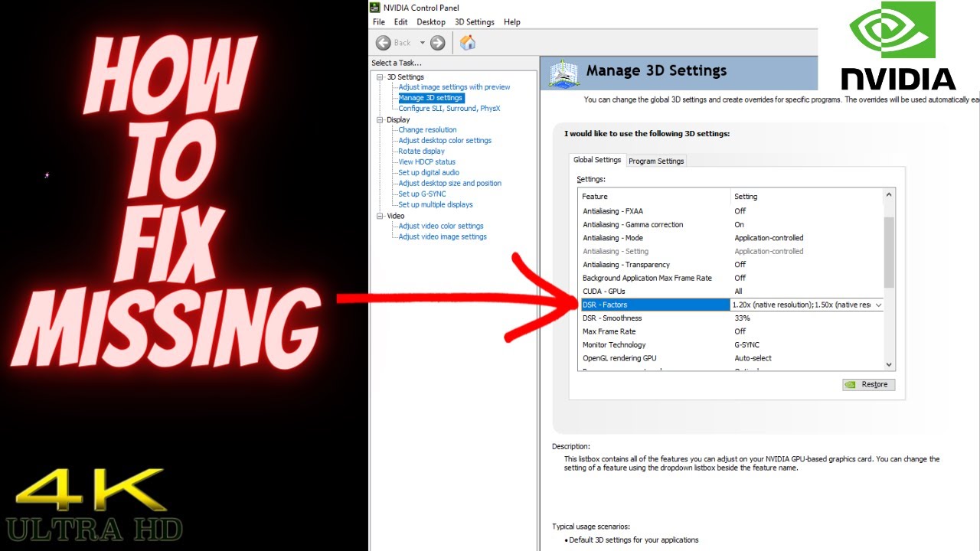Click the G-SYNC setting value

click(x=747, y=345)
